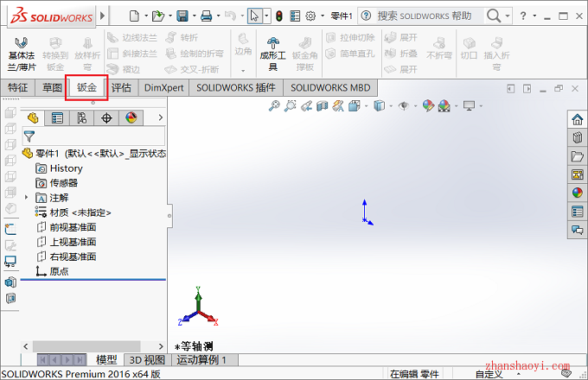
Task: Expand the 注解 (Annotations) tree node
Action: coord(26,197)
